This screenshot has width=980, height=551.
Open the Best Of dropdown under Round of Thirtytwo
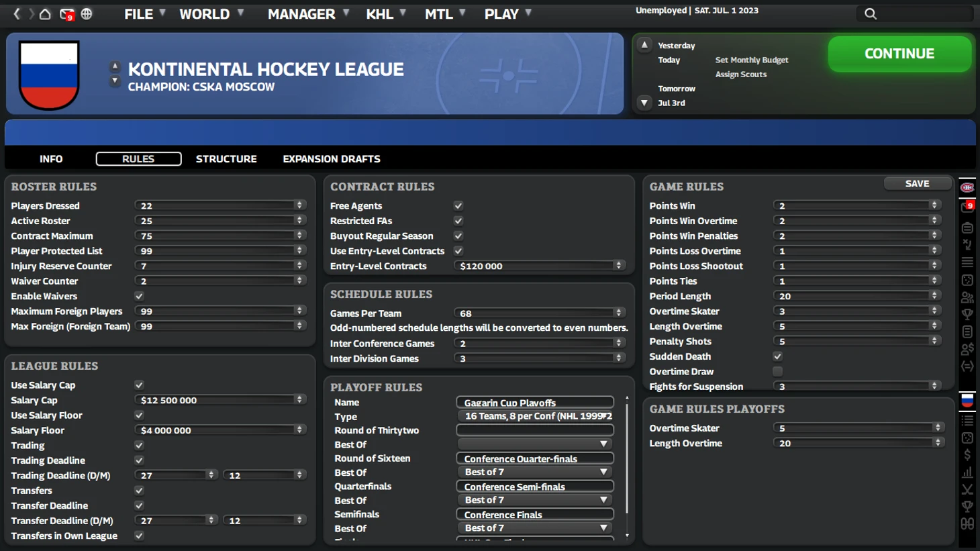coord(535,444)
